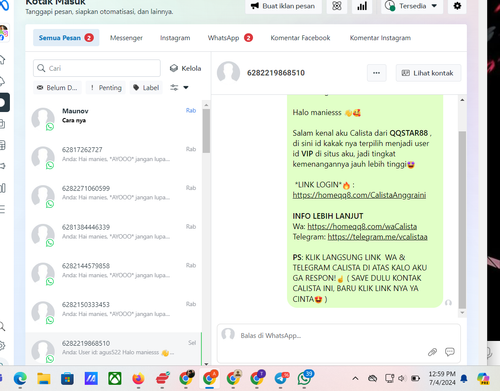Click the Cari search field
The width and height of the screenshot is (500, 391).
97,68
